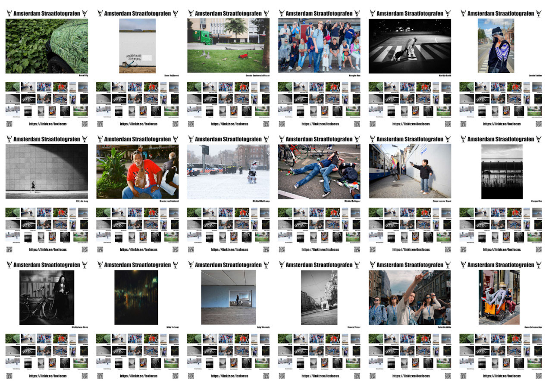The image size is (552, 392).
Task: Open the linktr.ee/foxfocus link on Elmer van der Marel card
Action: [x=410, y=250]
